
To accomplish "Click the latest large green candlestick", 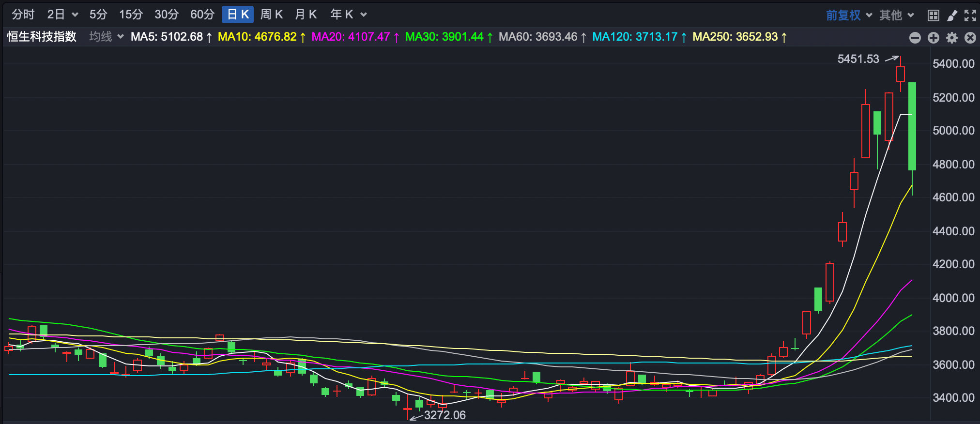I will [x=912, y=126].
